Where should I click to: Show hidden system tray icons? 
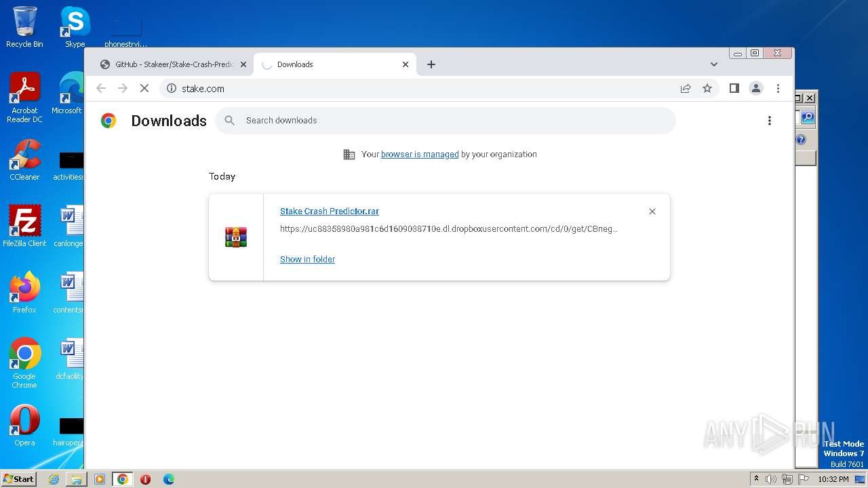[x=756, y=479]
